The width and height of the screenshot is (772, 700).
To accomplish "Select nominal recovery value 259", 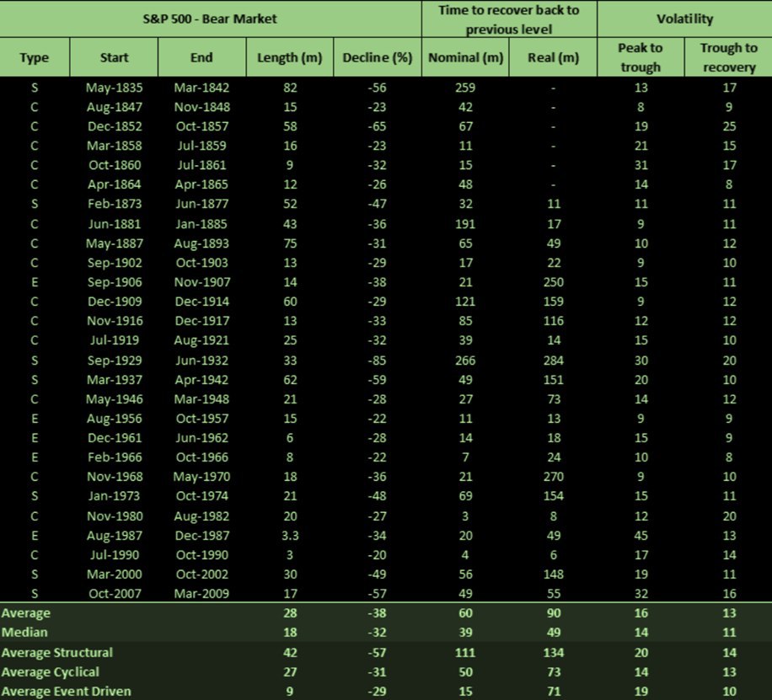I will click(x=465, y=88).
